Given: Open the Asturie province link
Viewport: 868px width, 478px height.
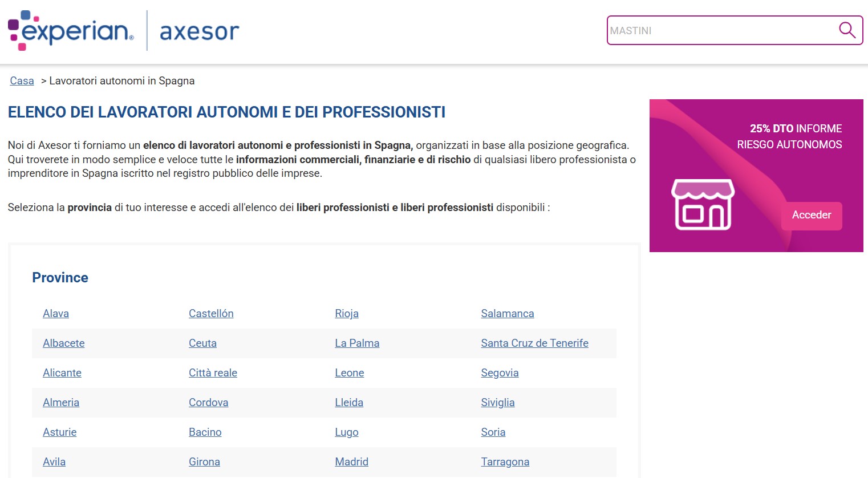Looking at the screenshot, I should click(60, 432).
